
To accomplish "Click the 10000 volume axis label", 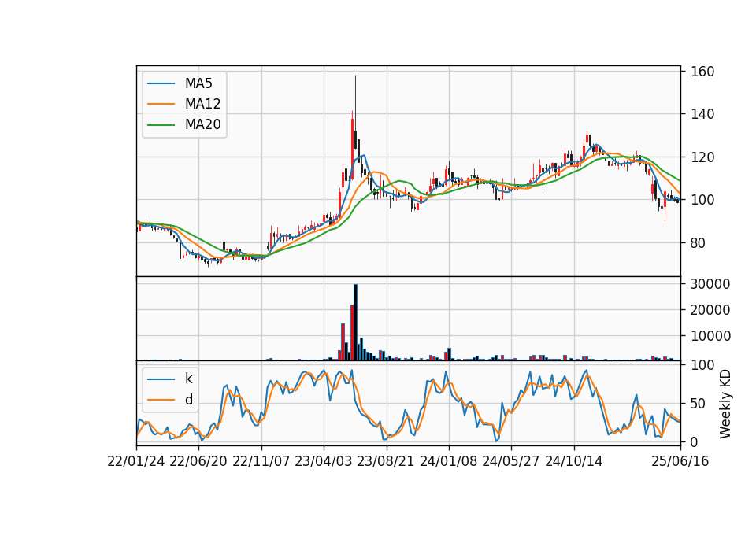I will point(710,336).
